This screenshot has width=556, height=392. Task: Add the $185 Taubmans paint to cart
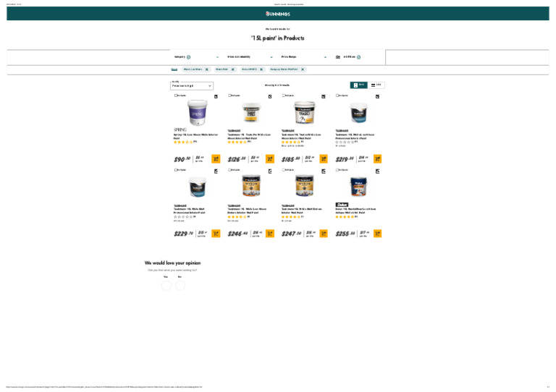point(324,159)
